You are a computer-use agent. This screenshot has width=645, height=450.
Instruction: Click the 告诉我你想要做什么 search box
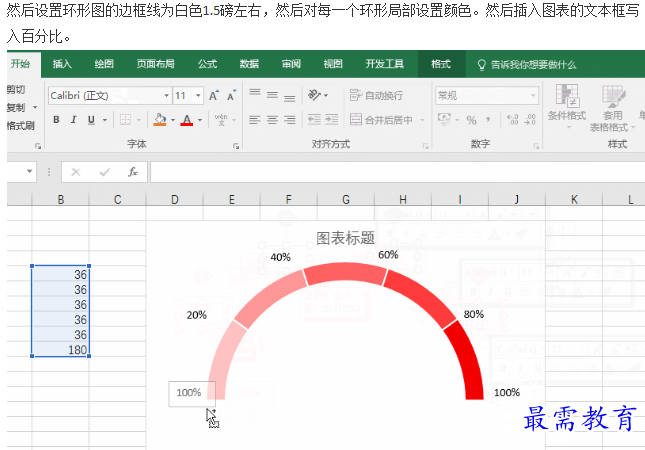pos(527,65)
